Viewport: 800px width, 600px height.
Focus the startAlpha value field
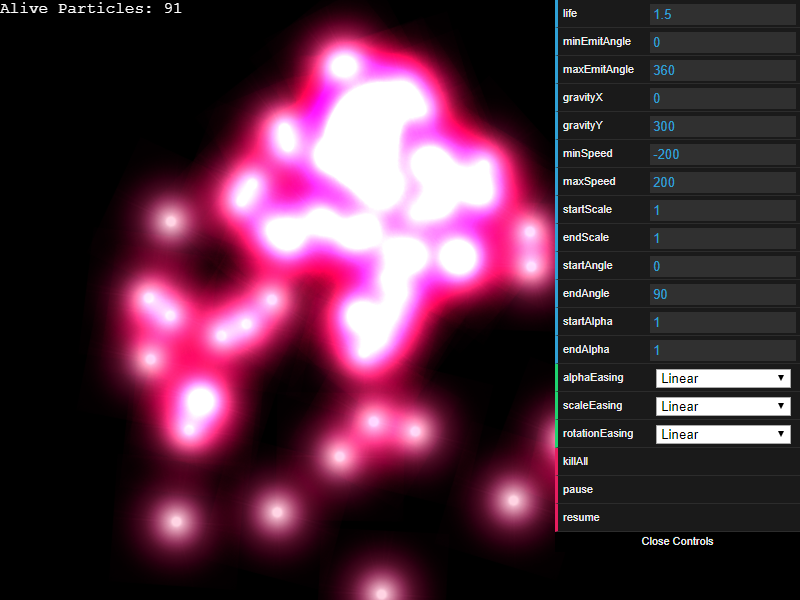click(722, 322)
